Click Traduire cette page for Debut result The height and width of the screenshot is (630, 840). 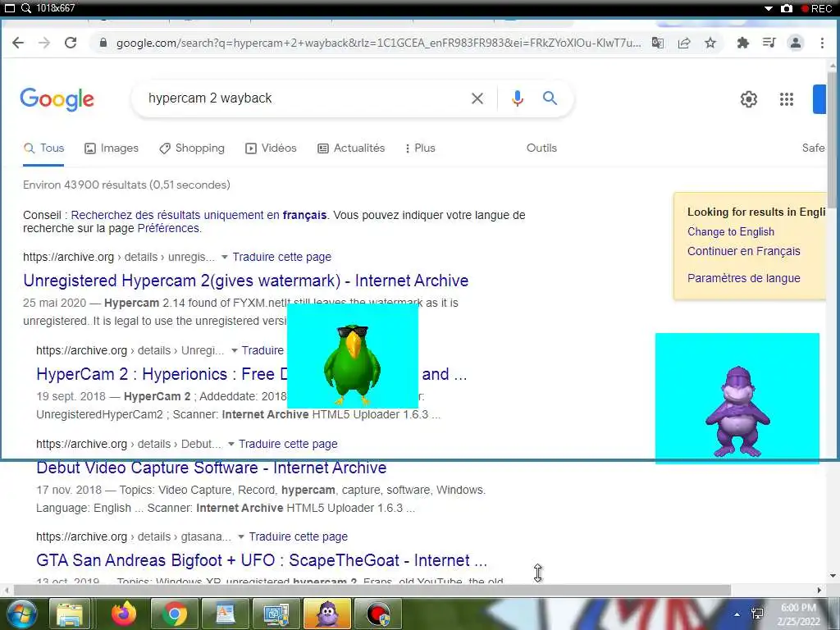288,444
